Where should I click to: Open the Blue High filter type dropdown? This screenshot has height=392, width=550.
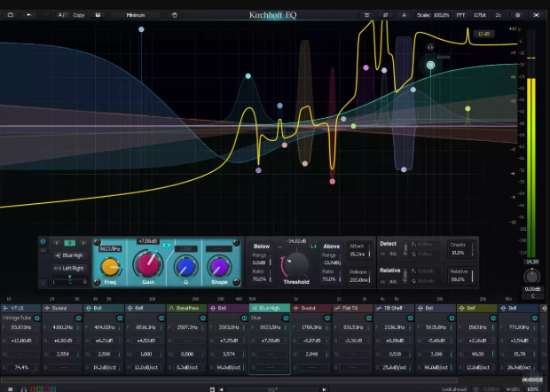pyautogui.click(x=69, y=255)
